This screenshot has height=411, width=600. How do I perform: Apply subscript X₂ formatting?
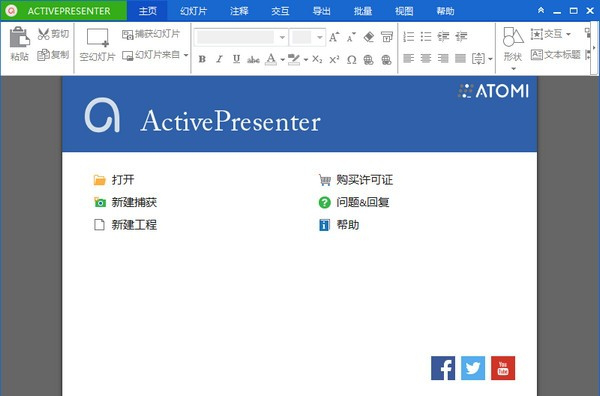tap(317, 59)
